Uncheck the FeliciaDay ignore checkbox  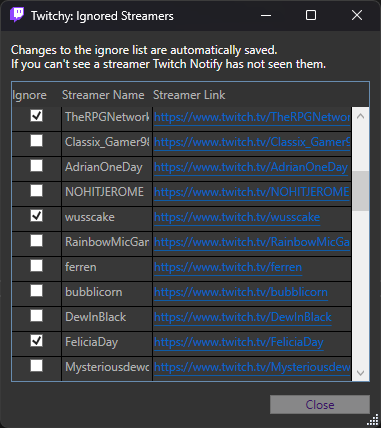(36, 341)
